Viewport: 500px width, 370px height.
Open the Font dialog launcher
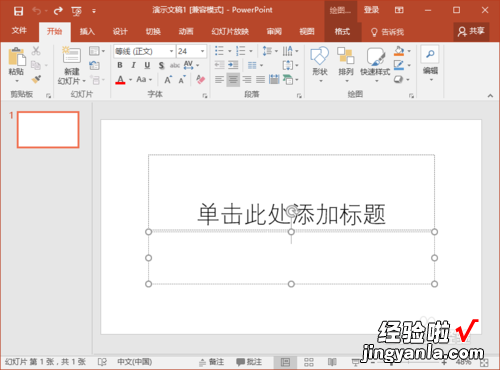pos(205,96)
